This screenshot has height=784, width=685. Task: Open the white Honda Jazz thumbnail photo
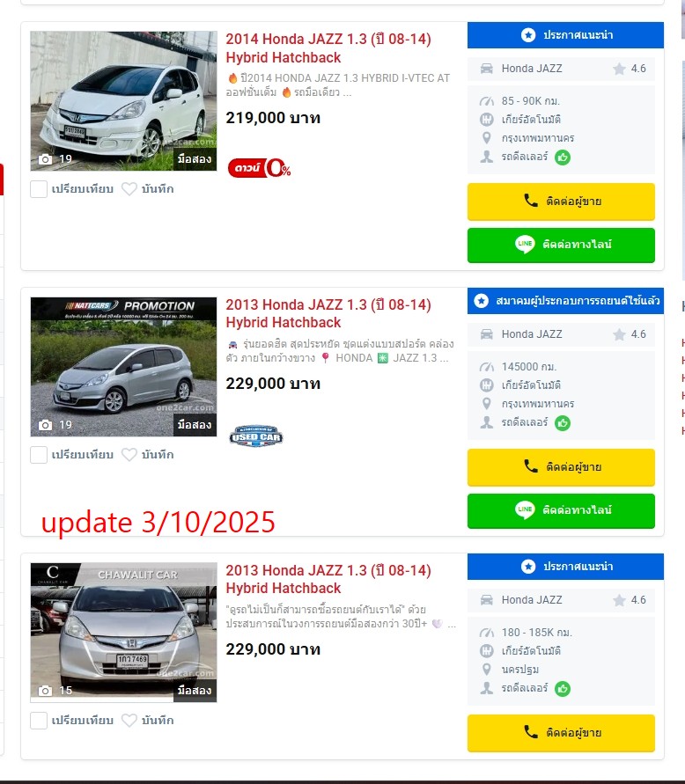(x=123, y=101)
